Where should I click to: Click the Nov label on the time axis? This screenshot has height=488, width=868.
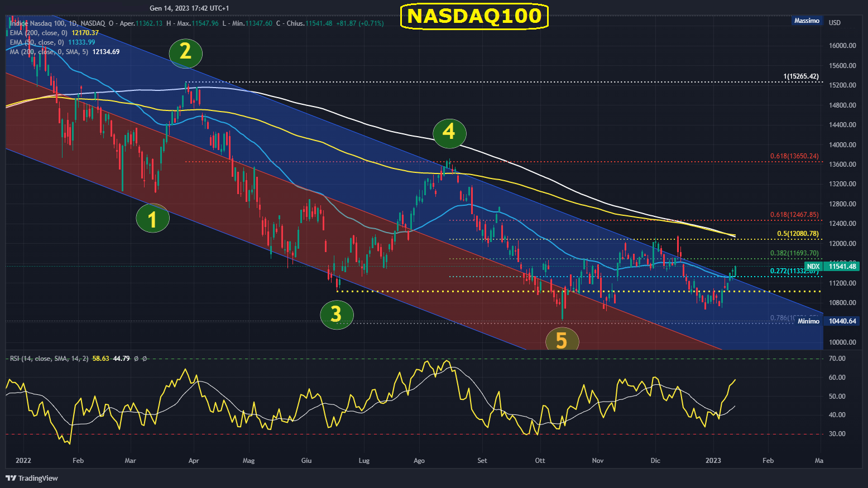pyautogui.click(x=598, y=461)
